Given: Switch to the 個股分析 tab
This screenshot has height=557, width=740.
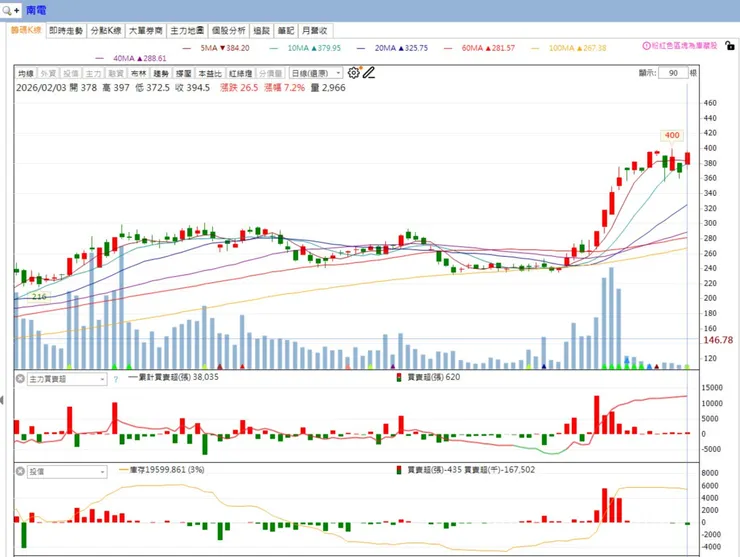Looking at the screenshot, I should (x=229, y=31).
